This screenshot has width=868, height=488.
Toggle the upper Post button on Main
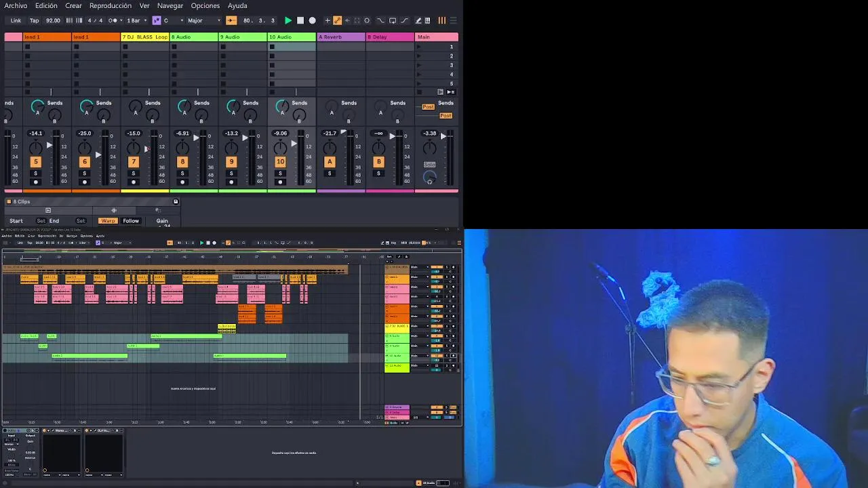point(428,107)
